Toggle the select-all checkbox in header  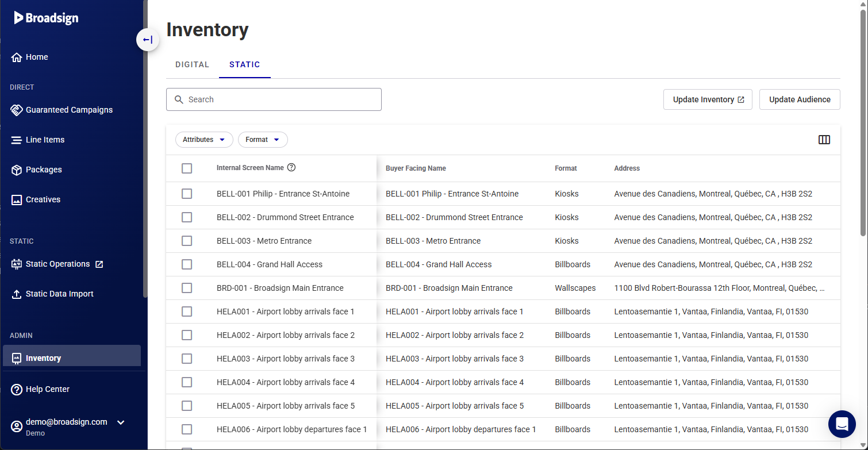(187, 168)
